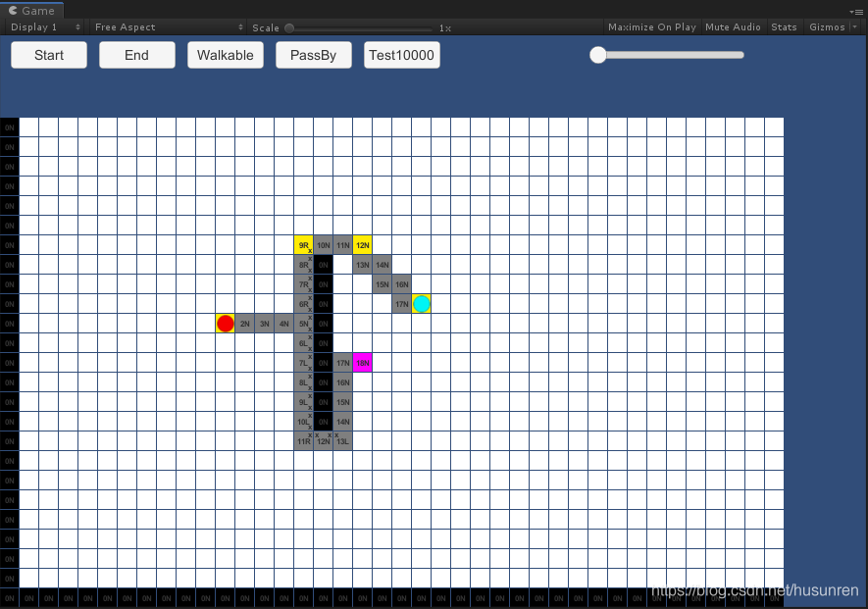This screenshot has height=609, width=868.
Task: Select the 11R path cell
Action: pyautogui.click(x=303, y=441)
